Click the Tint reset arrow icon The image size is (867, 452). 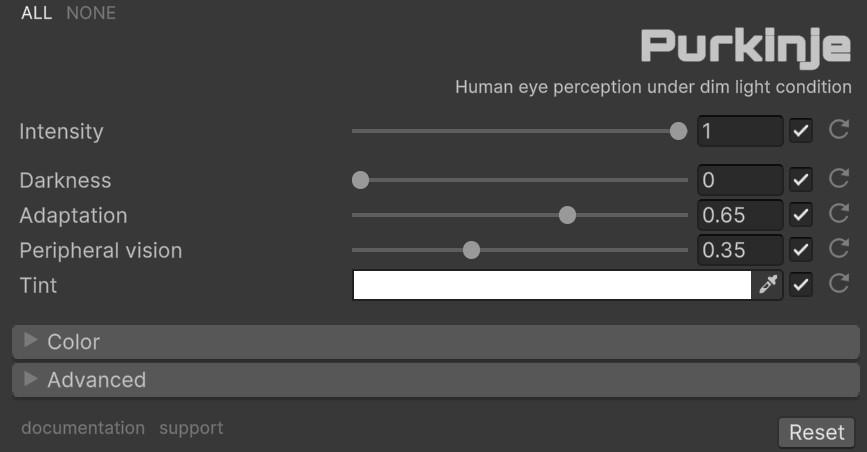click(x=839, y=285)
